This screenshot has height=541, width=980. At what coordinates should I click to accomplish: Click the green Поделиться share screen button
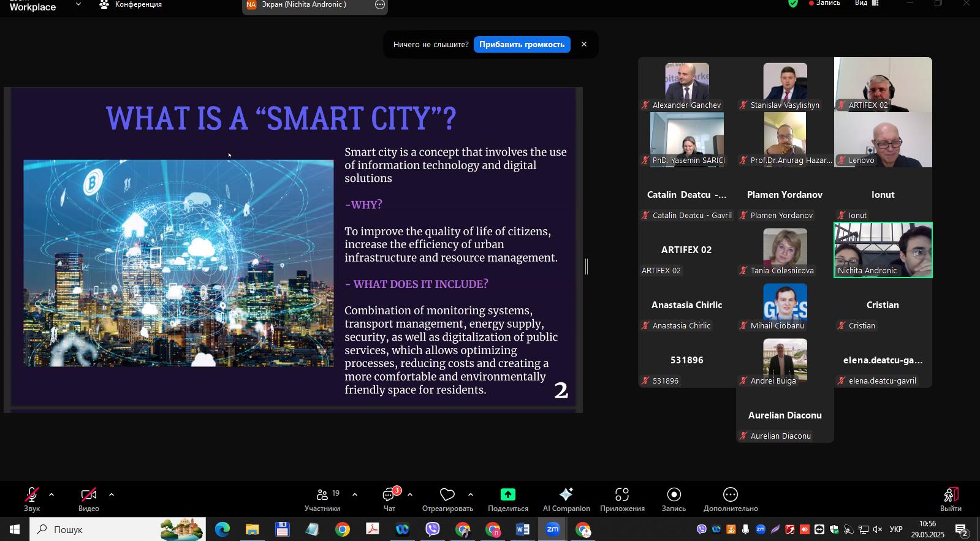point(508,499)
